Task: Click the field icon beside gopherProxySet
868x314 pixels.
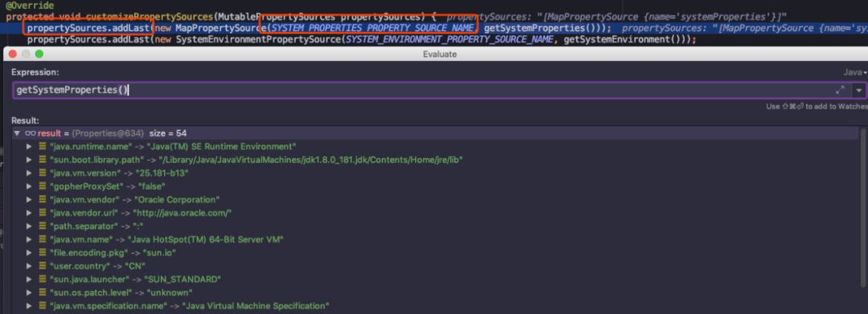Action: [x=42, y=186]
